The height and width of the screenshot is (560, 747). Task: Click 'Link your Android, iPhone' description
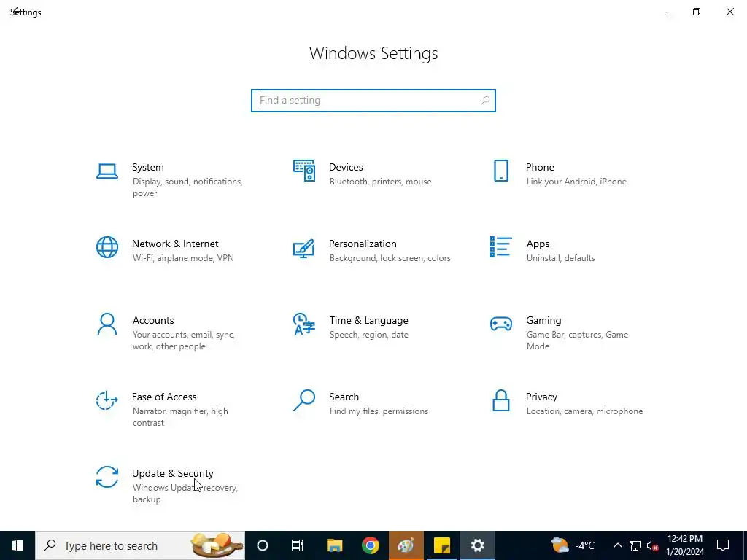click(576, 182)
